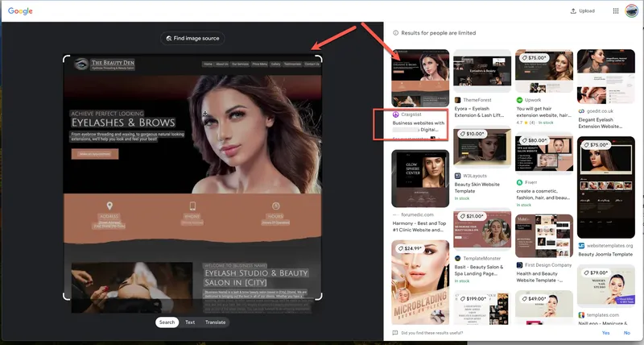Click the websitetemplates.org favicon

pos(581,246)
